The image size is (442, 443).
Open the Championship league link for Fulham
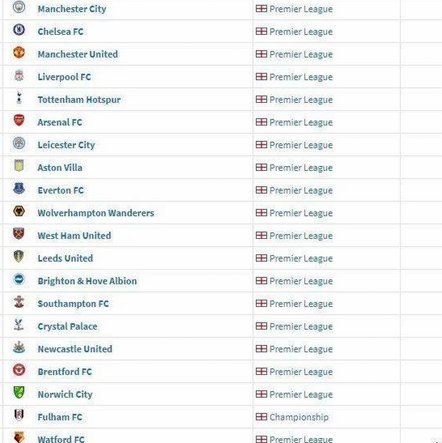[299, 417]
